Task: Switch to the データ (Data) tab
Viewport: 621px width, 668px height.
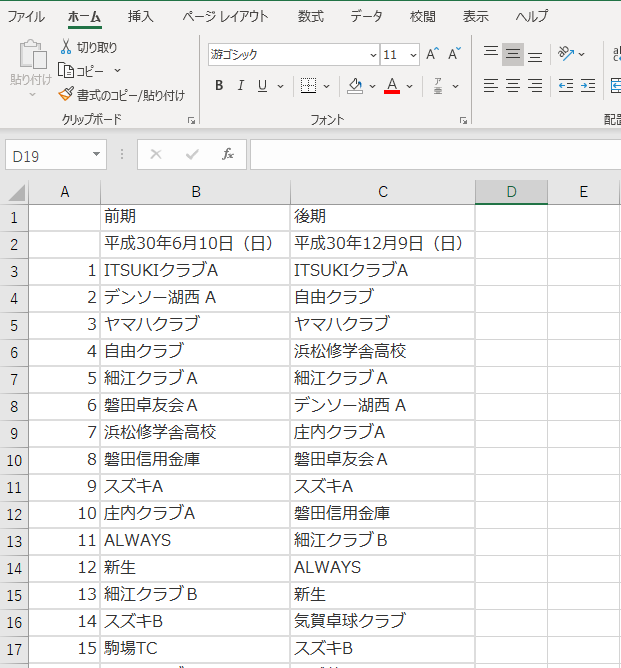Action: click(366, 17)
